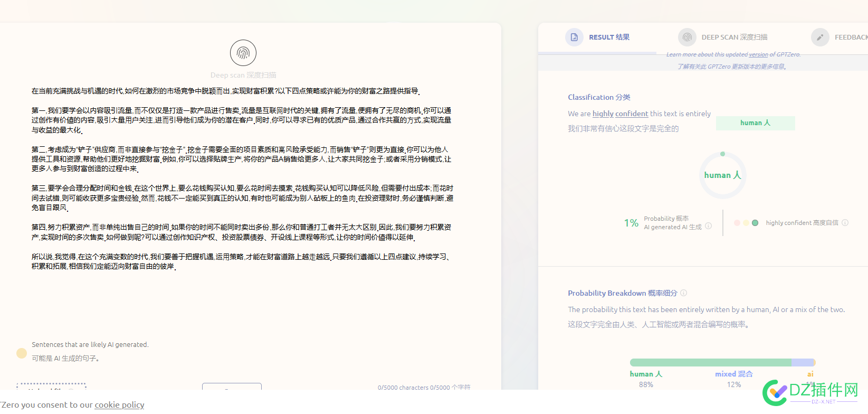Image resolution: width=868 pixels, height=414 pixels.
Task: Click the closing paragraph starting 所以说
Action: click(242, 261)
